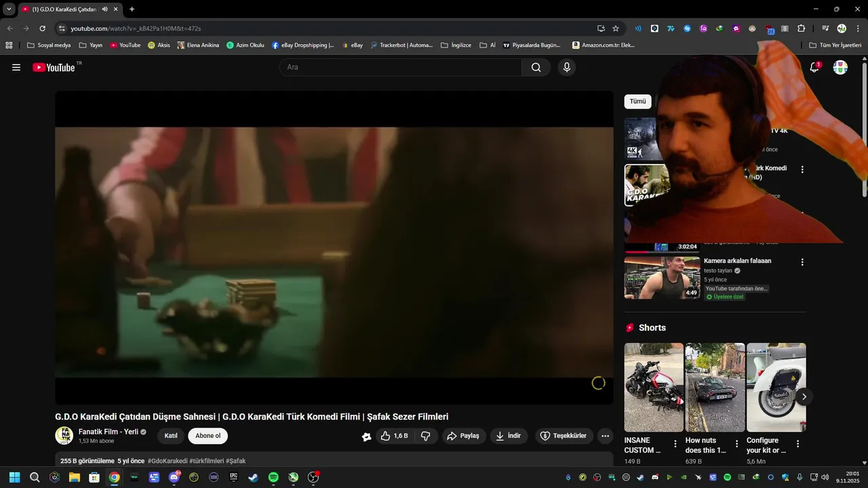Open the İngilizce bookmarks folder
Viewport: 868px width, 488px height.
click(x=456, y=45)
